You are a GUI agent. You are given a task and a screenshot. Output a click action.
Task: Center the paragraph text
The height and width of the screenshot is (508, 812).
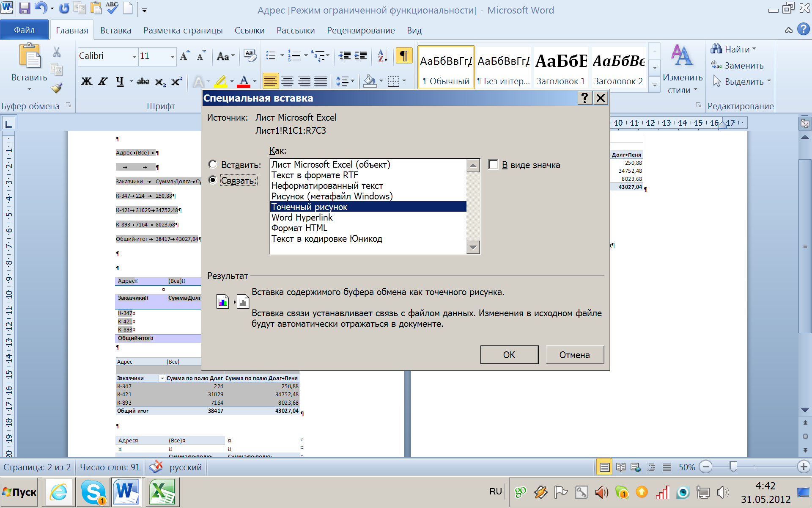[287, 81]
